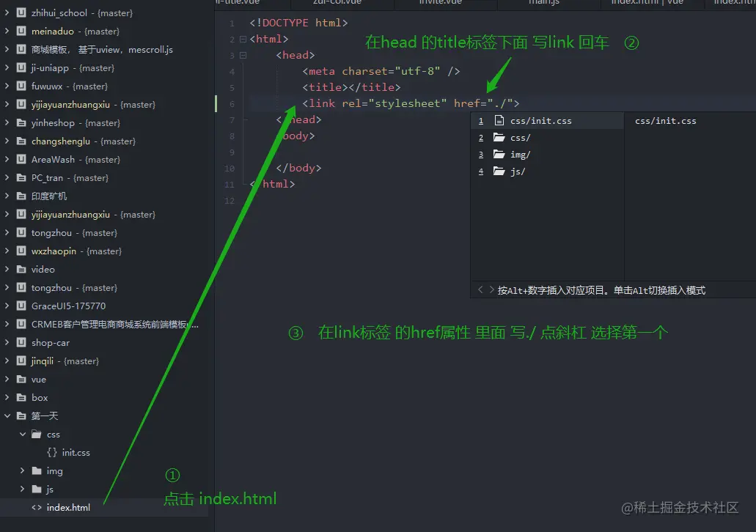The image size is (756, 532).
Task: Place cursor in the link href value
Action: 499,103
